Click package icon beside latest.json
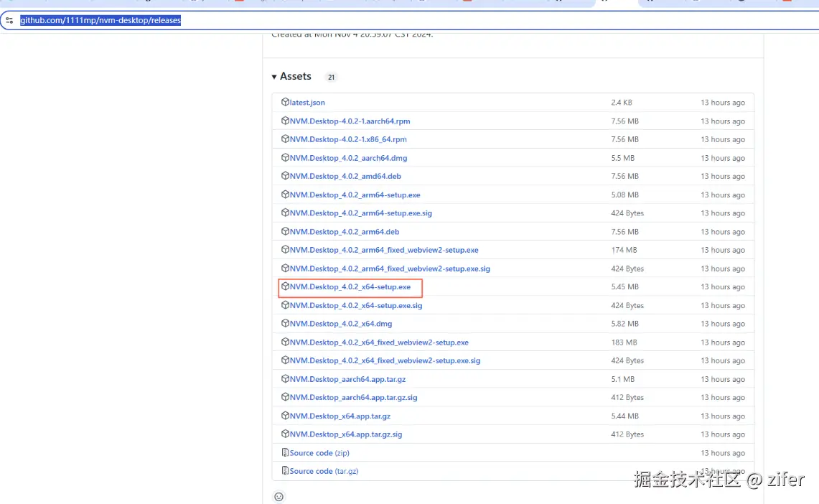Viewport: 819px width, 504px height. pos(285,102)
